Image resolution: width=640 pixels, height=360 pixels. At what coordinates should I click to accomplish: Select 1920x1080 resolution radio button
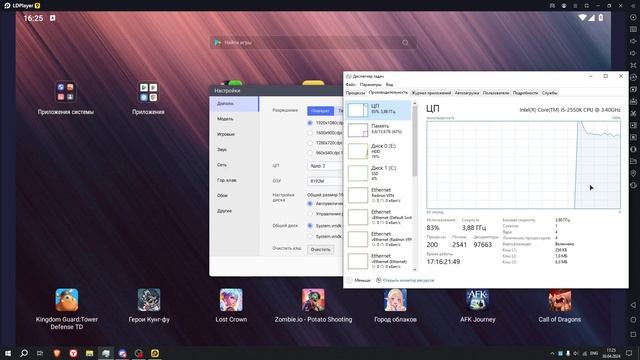pyautogui.click(x=310, y=122)
